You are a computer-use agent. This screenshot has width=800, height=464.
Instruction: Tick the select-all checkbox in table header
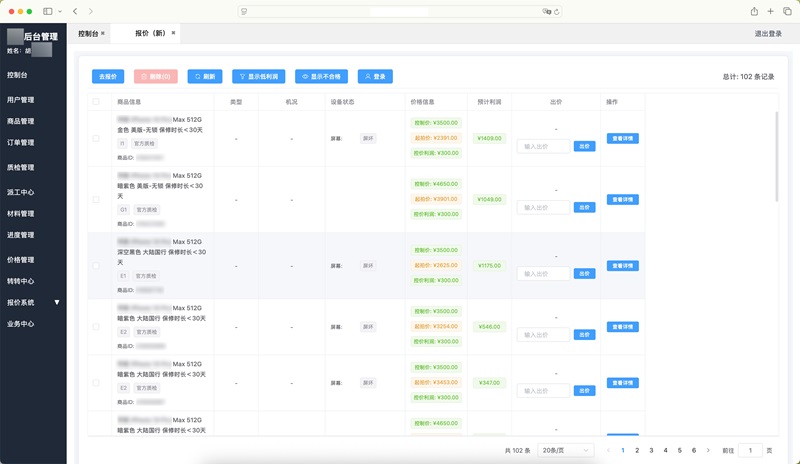[x=96, y=102]
